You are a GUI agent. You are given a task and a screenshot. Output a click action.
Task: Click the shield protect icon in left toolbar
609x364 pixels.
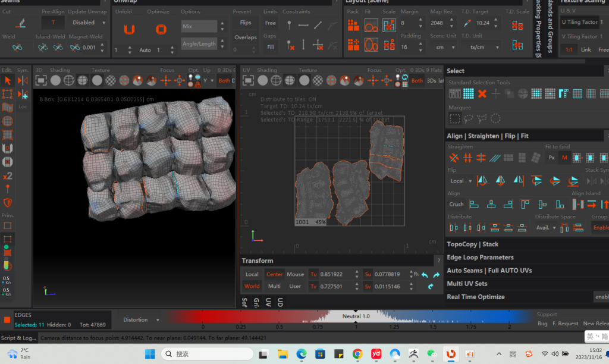tap(7, 203)
